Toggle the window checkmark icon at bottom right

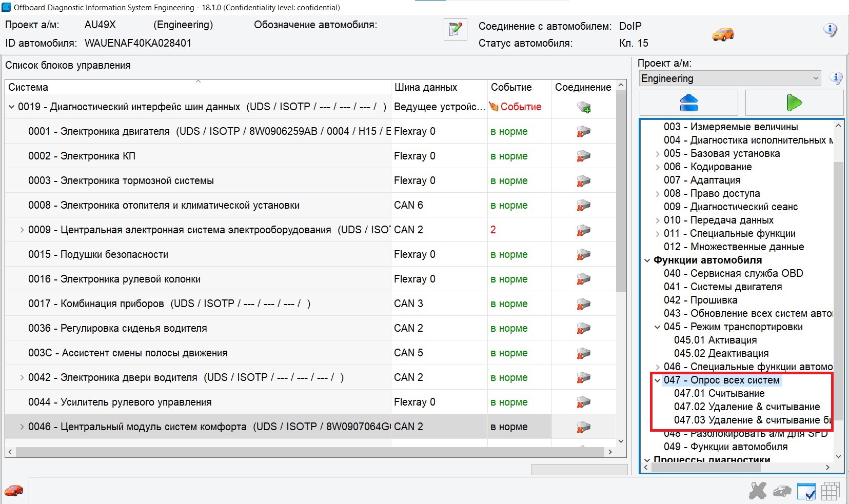pos(806,491)
